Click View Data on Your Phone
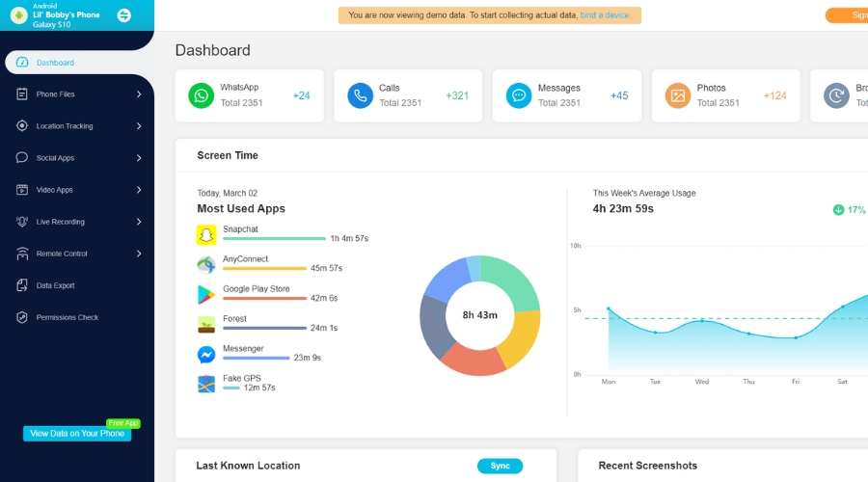This screenshot has width=868, height=482. 77,434
